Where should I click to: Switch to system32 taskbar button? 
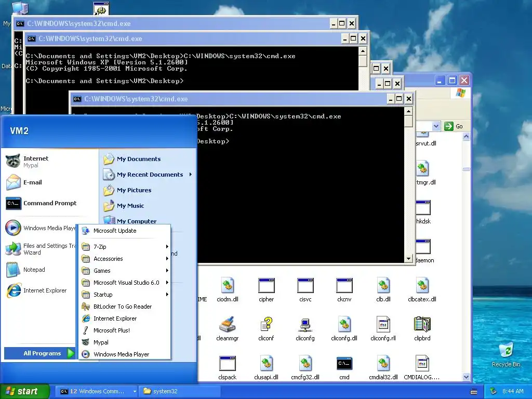click(x=180, y=391)
